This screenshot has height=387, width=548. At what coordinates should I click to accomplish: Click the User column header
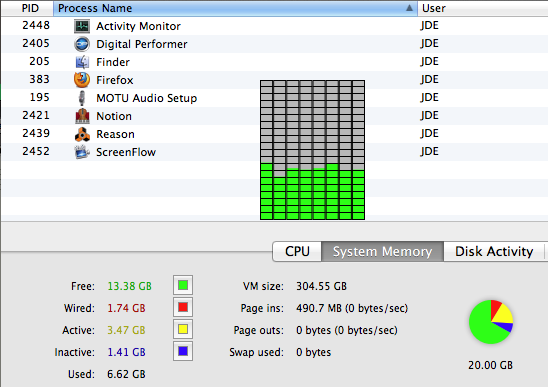[483, 8]
